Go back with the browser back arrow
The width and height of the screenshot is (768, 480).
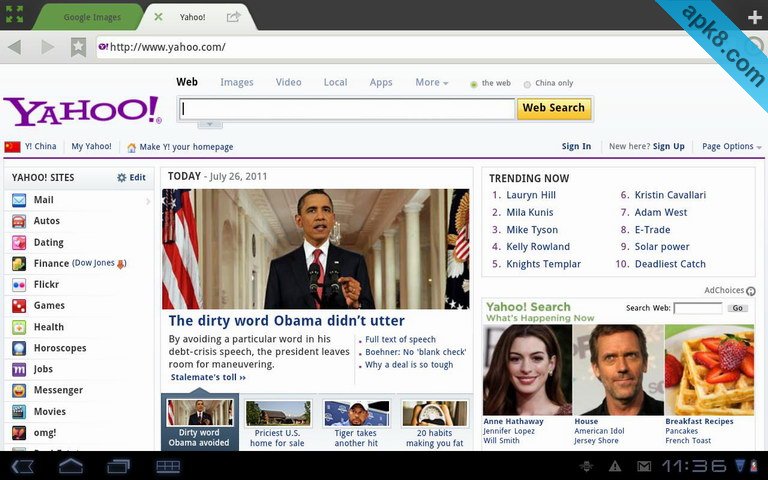[x=15, y=48]
